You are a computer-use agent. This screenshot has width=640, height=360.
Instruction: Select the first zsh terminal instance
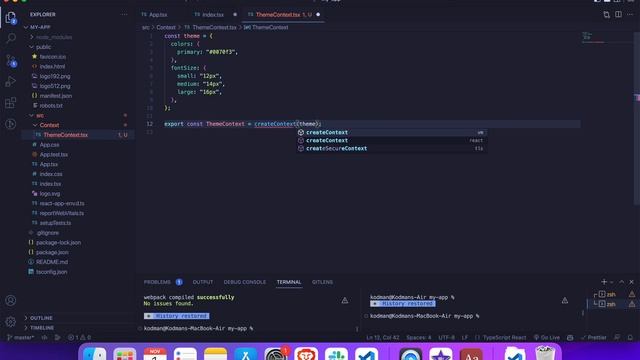click(611, 294)
